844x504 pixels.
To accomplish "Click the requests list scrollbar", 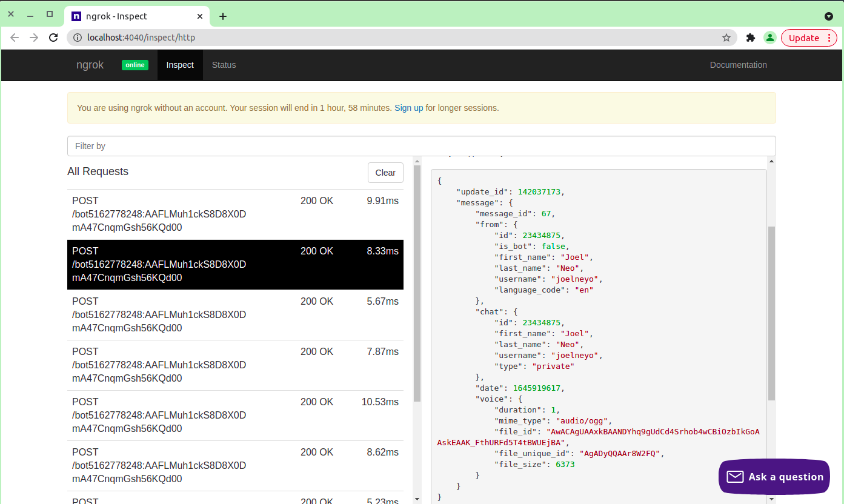I will (417, 283).
